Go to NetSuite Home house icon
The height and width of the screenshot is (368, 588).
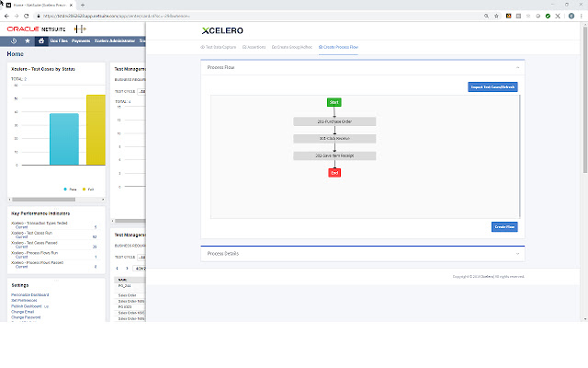pyautogui.click(x=41, y=40)
